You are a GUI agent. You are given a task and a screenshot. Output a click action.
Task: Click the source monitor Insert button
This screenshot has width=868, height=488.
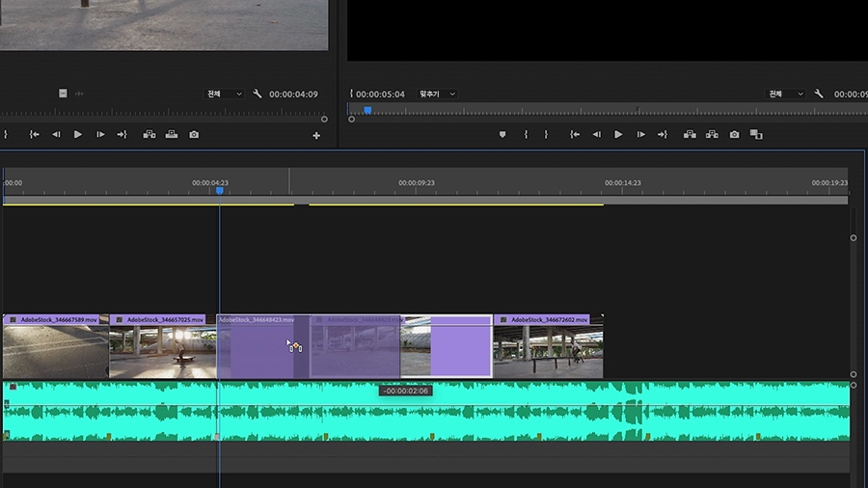pos(149,135)
